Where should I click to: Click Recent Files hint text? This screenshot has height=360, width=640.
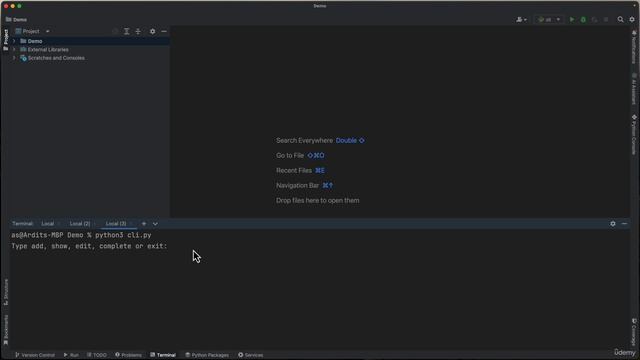[294, 171]
